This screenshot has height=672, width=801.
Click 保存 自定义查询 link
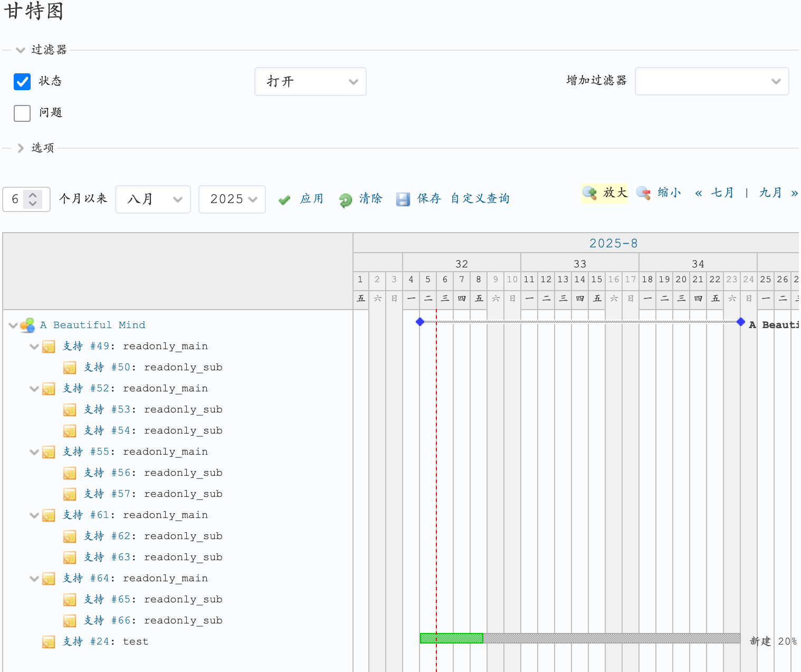(464, 198)
